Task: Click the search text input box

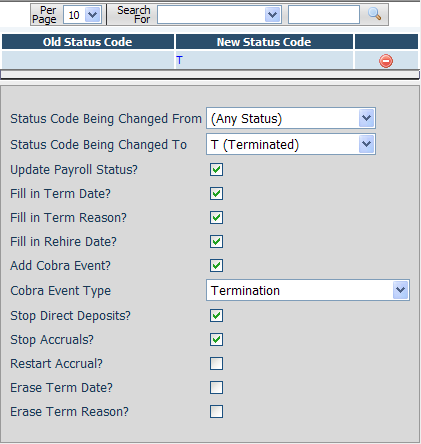Action: click(324, 15)
